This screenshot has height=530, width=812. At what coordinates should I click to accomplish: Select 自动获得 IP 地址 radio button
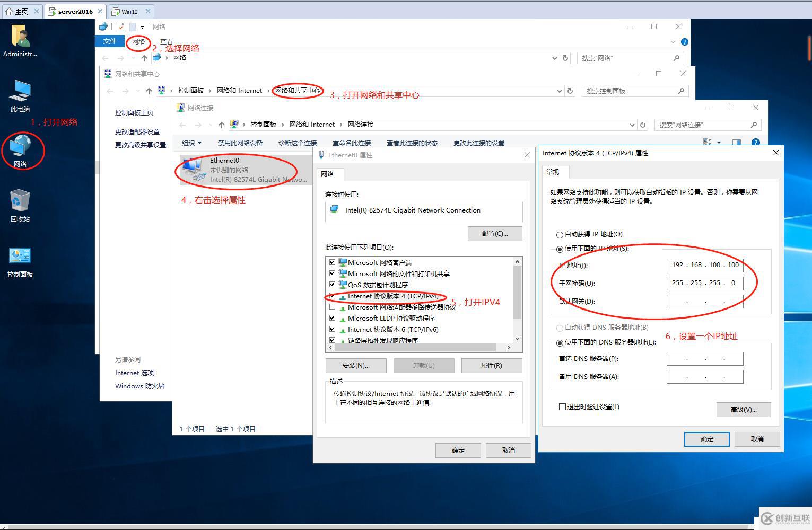[x=560, y=234]
